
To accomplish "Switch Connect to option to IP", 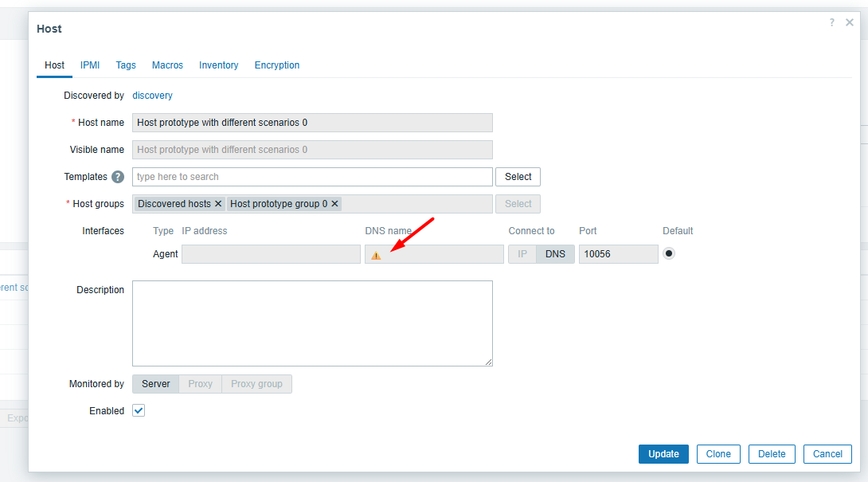I will (x=522, y=254).
